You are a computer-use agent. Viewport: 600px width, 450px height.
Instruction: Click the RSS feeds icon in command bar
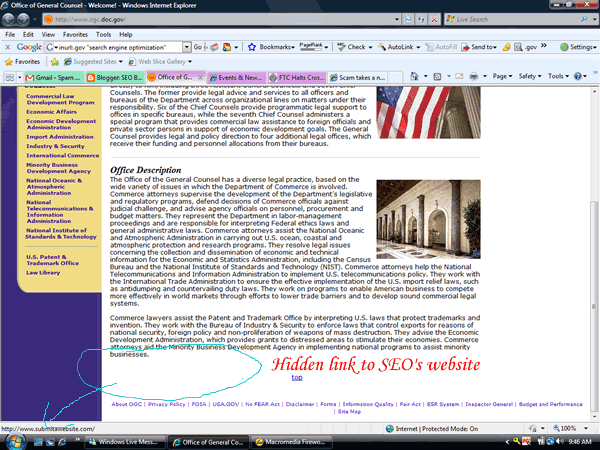(437, 77)
